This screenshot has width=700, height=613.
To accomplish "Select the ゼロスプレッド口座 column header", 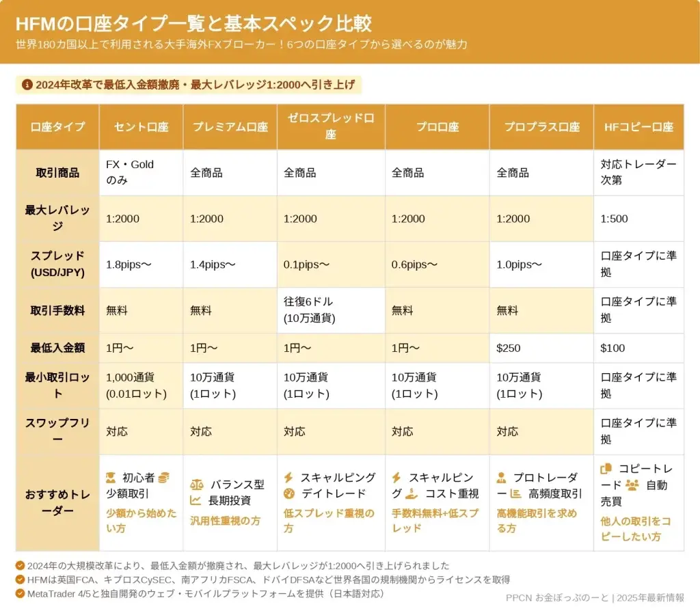I will (331, 126).
